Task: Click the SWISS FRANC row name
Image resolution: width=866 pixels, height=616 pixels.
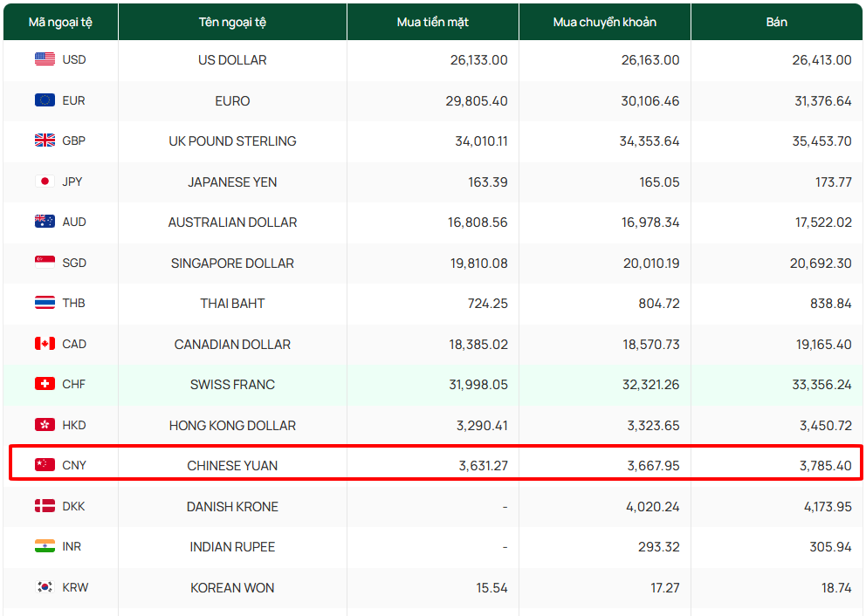Action: (x=232, y=385)
